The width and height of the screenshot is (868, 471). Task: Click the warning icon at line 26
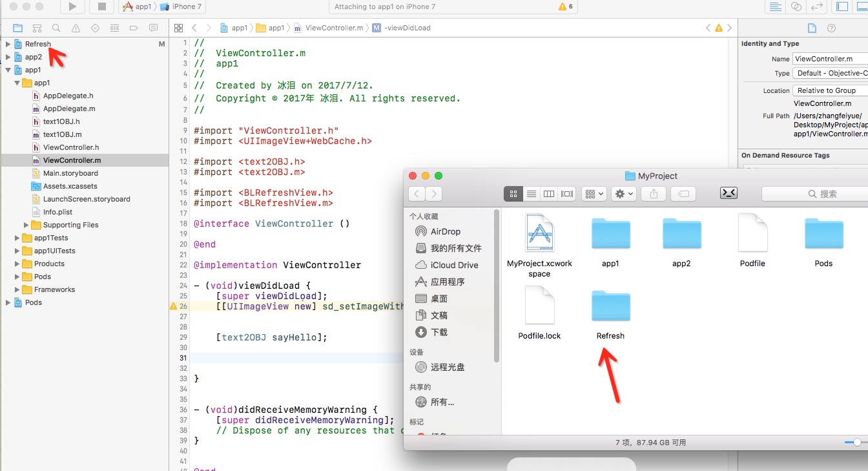[x=173, y=306]
